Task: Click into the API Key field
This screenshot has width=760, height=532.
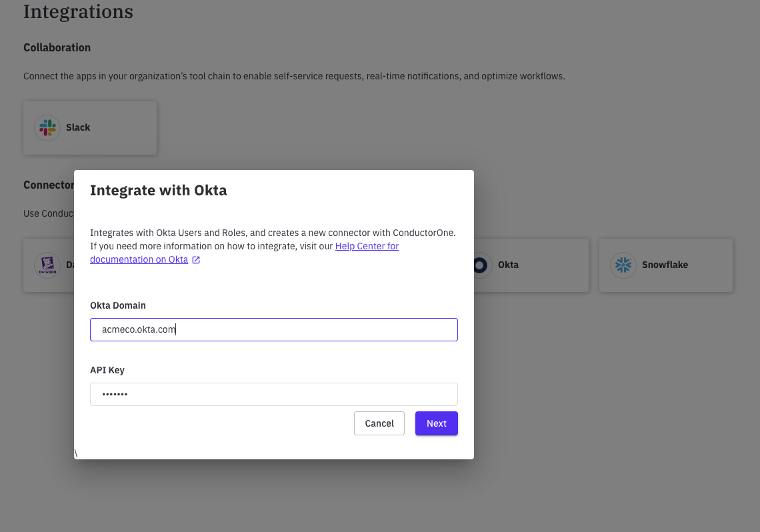Action: click(x=274, y=395)
